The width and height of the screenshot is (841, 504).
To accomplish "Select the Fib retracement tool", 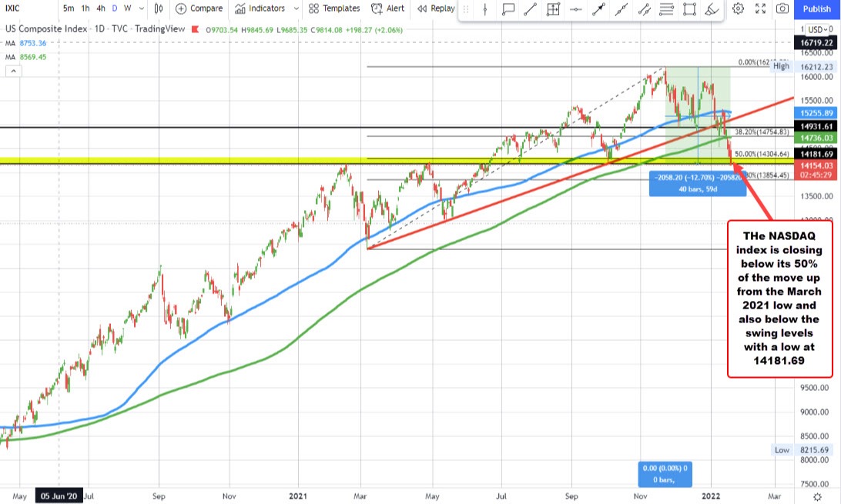I will (x=667, y=9).
